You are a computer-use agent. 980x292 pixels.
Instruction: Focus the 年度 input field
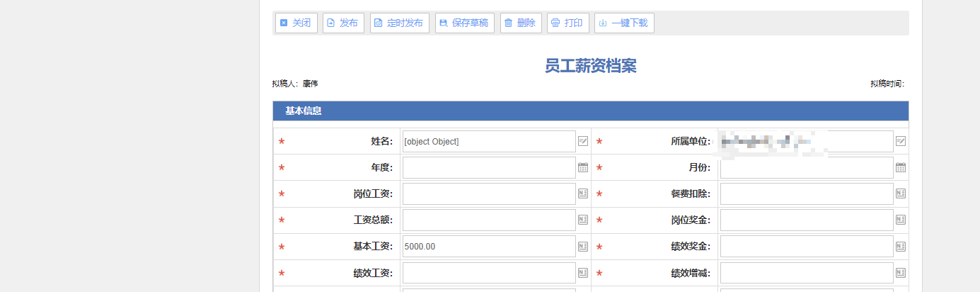coord(489,167)
